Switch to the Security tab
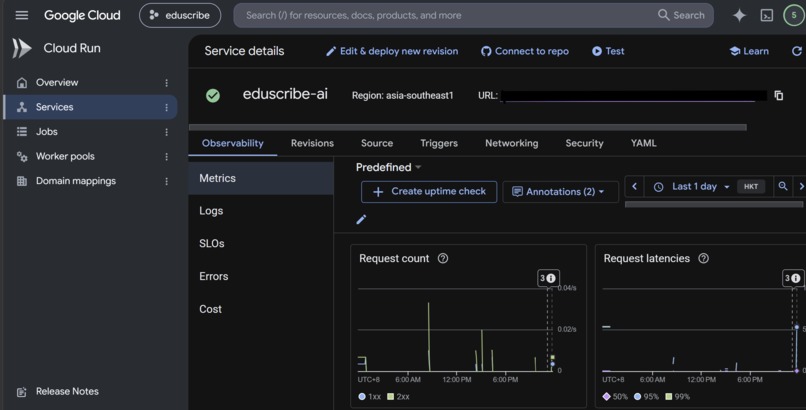806x410 pixels. click(584, 143)
